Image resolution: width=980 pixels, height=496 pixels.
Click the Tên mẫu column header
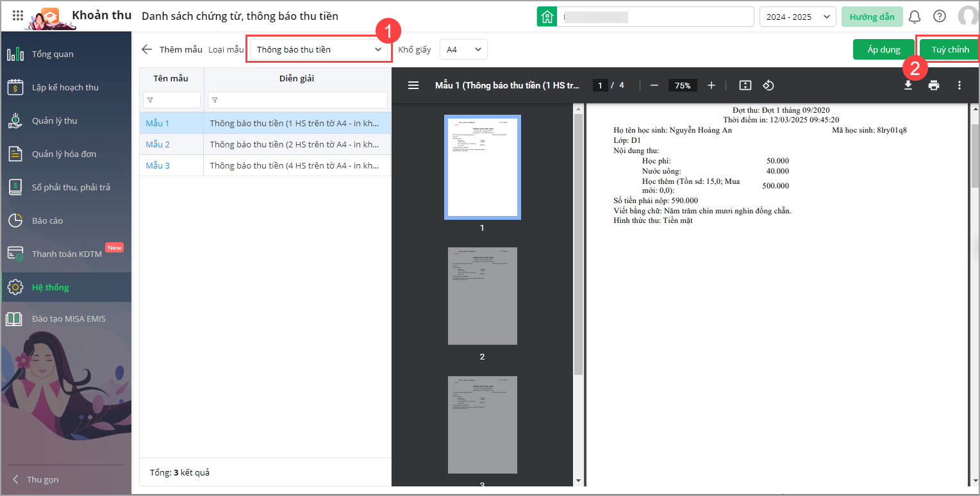171,79
